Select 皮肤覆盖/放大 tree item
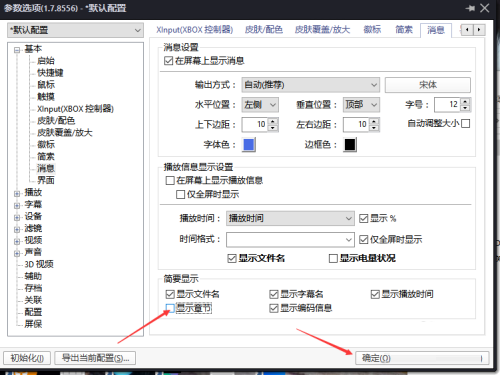The image size is (500, 375). click(x=64, y=132)
